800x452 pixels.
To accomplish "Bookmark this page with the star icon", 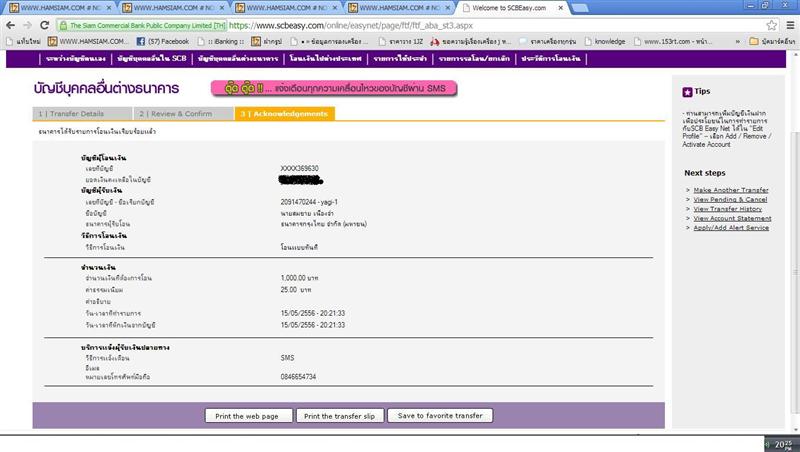I will 771,25.
